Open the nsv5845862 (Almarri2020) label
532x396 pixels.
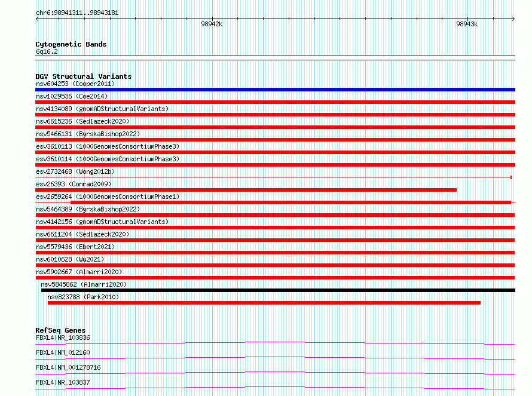84,284
